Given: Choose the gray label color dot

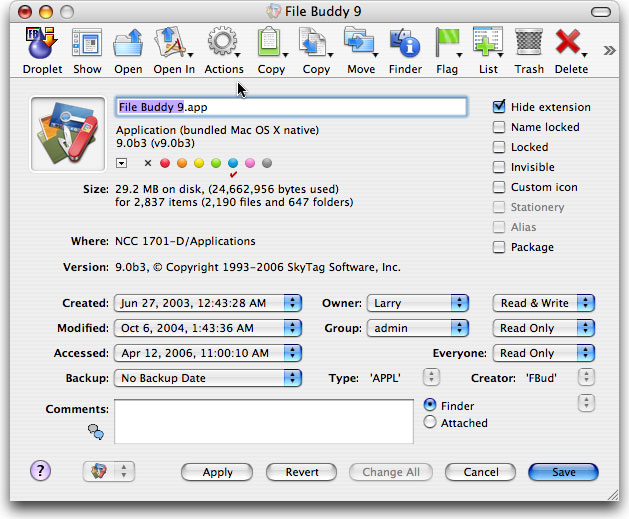Looking at the screenshot, I should tap(267, 163).
